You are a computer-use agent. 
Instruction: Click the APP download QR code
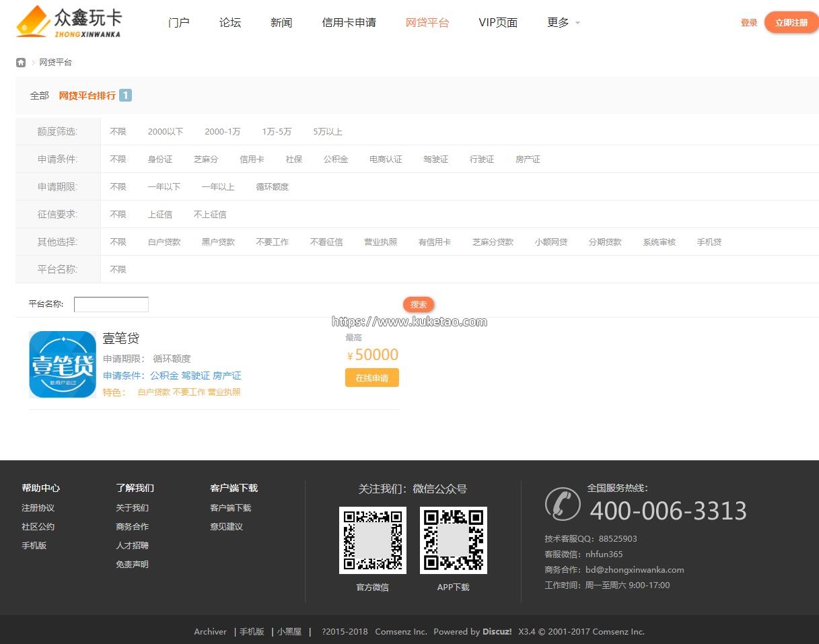pyautogui.click(x=453, y=540)
